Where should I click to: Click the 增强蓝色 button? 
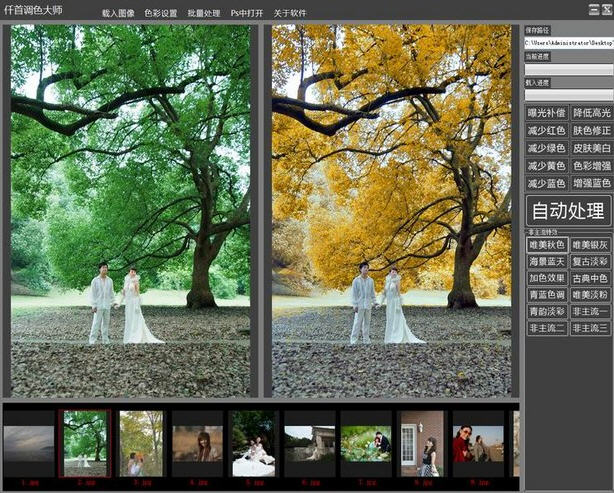tap(590, 184)
